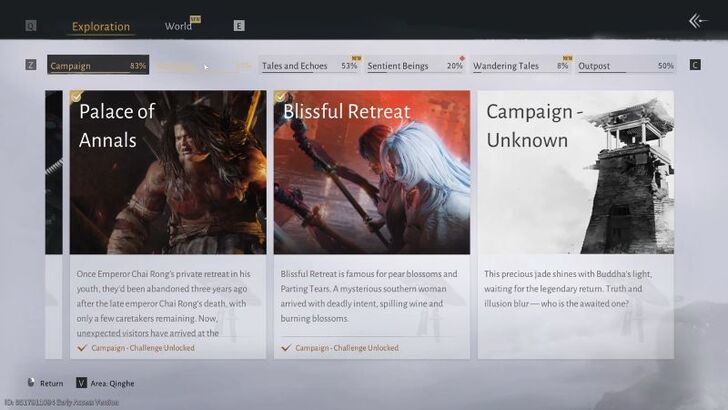
Task: Open the Outpost category tab
Action: pos(626,65)
